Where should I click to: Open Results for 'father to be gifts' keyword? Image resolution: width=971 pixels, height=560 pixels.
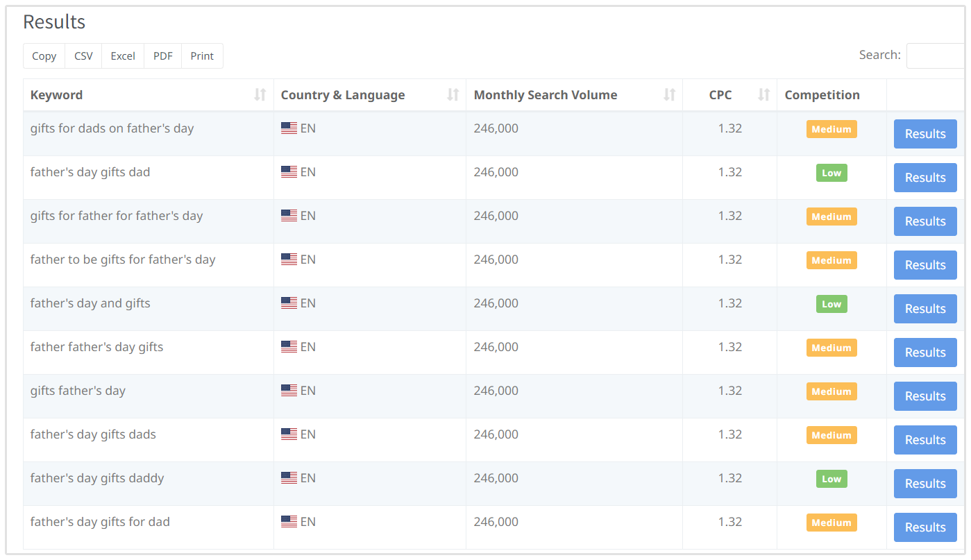[x=924, y=265]
